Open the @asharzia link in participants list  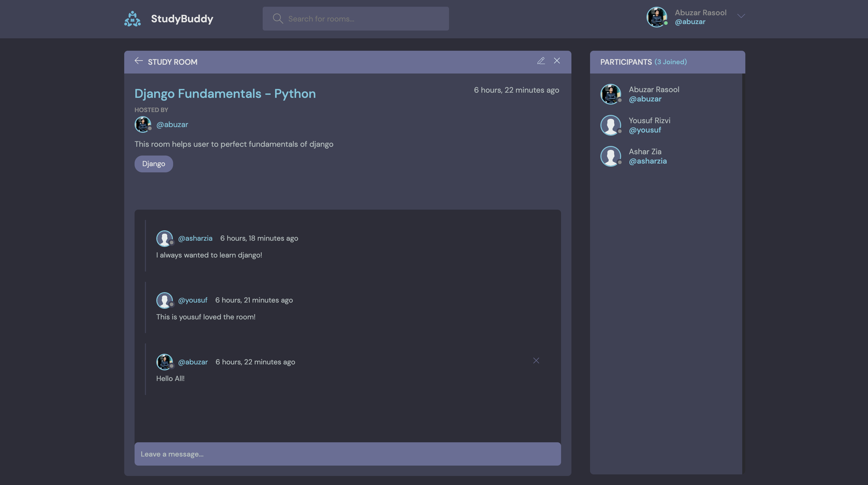tap(647, 161)
